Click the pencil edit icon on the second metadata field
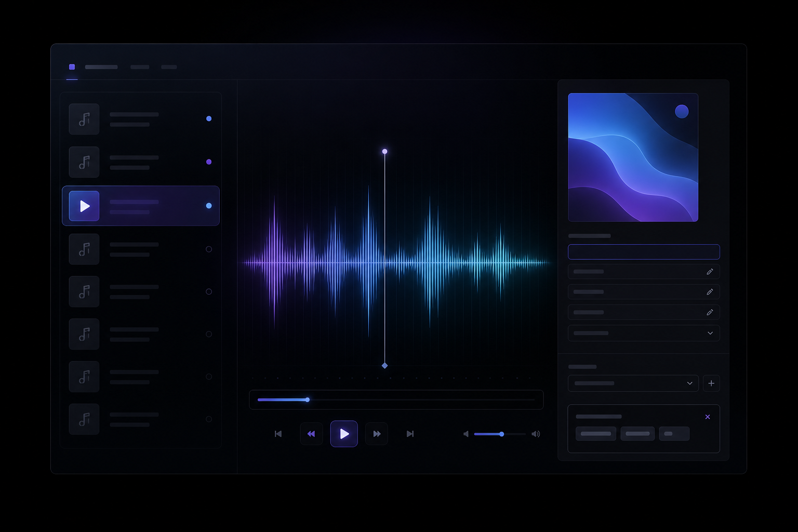This screenshot has height=532, width=798. [x=710, y=292]
